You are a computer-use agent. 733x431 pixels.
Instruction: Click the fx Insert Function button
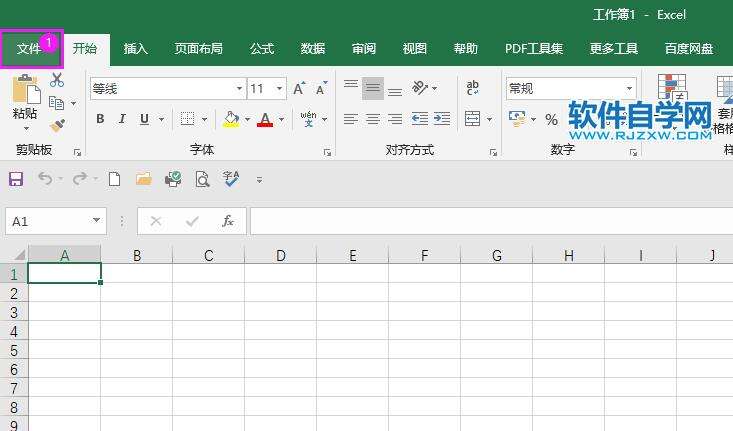pos(228,221)
